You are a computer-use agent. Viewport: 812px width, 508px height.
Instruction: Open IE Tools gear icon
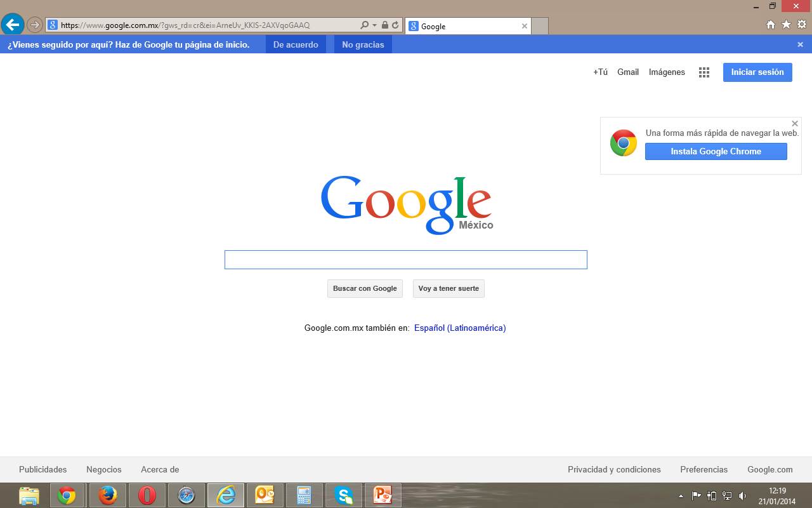click(x=802, y=25)
